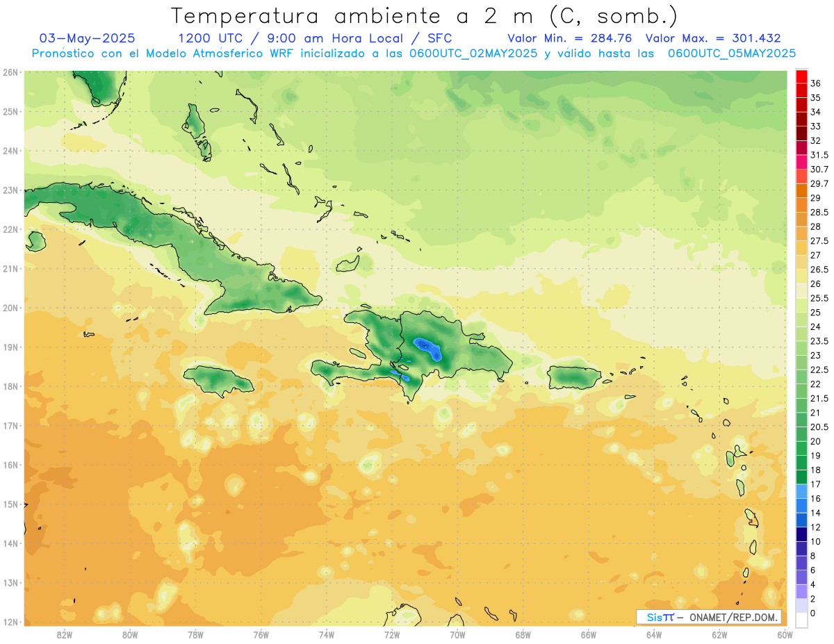This screenshot has height=644, width=834.
Task: Click the "22N" latitude axis label
Action: (10, 229)
